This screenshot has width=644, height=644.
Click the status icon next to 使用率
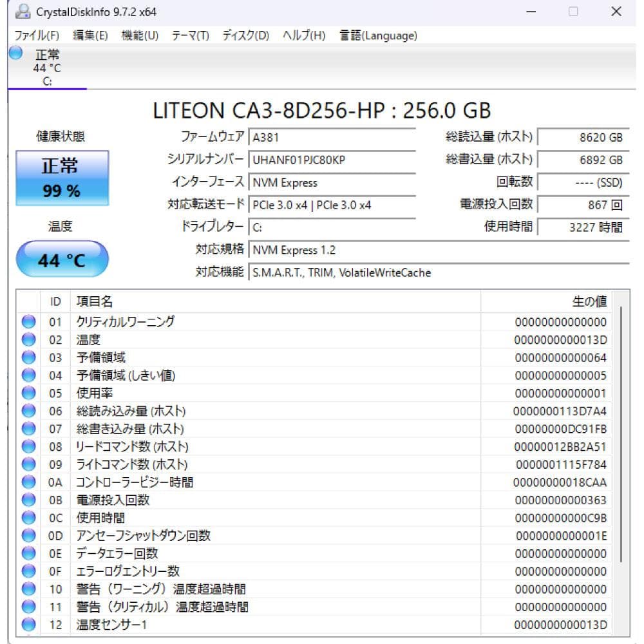[28, 393]
